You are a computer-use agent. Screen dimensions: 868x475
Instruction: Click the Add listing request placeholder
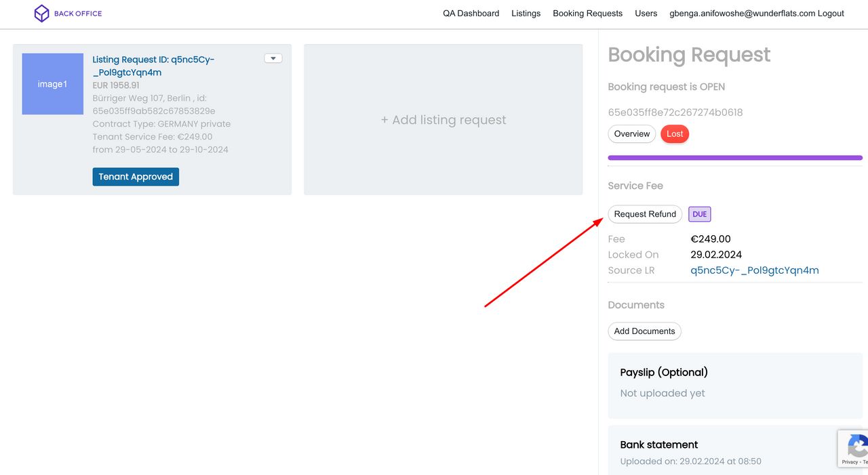pyautogui.click(x=443, y=120)
